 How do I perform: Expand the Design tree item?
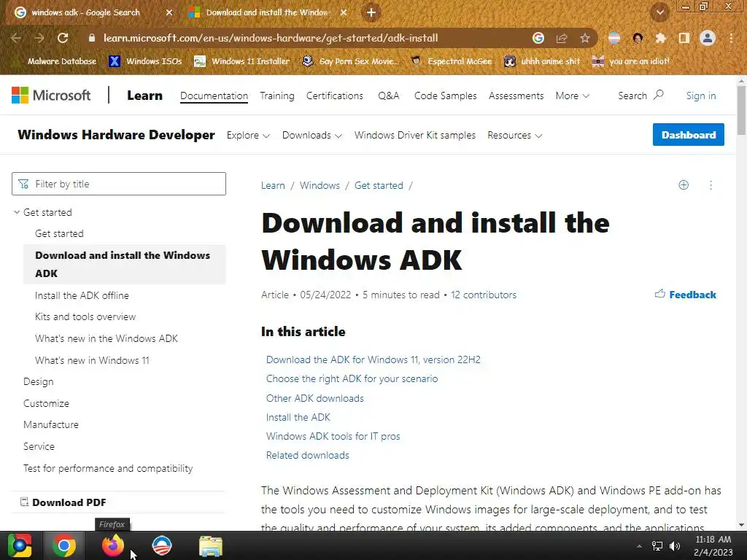39,381
